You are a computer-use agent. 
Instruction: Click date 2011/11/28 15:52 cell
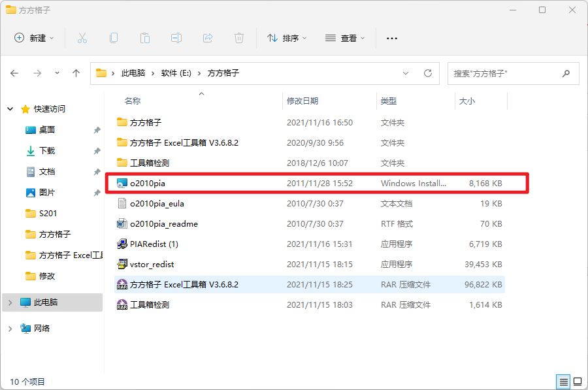320,184
